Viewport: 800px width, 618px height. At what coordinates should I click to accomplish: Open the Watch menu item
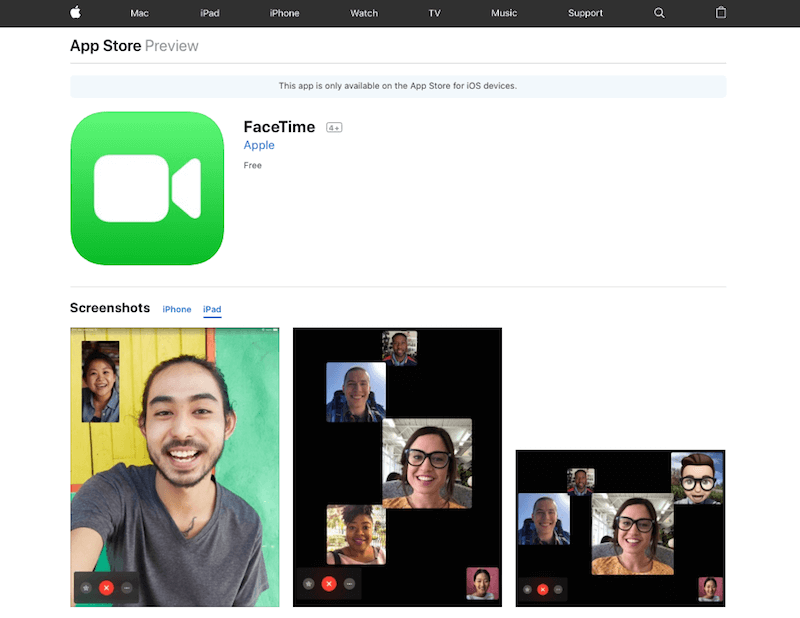point(364,13)
